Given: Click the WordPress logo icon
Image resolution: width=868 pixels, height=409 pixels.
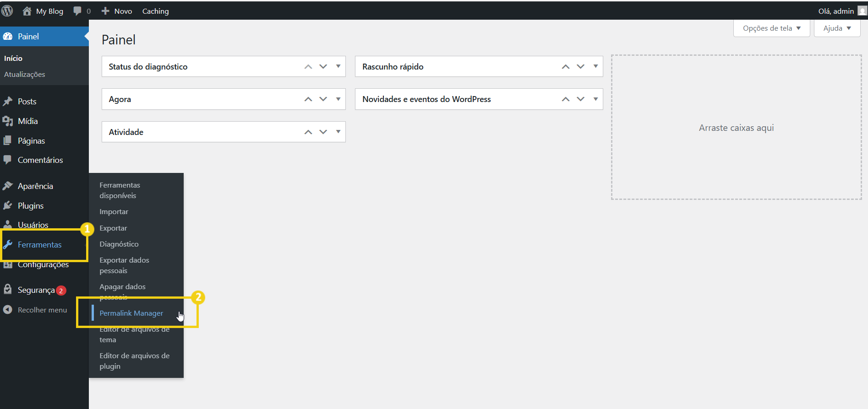Looking at the screenshot, I should click(7, 11).
